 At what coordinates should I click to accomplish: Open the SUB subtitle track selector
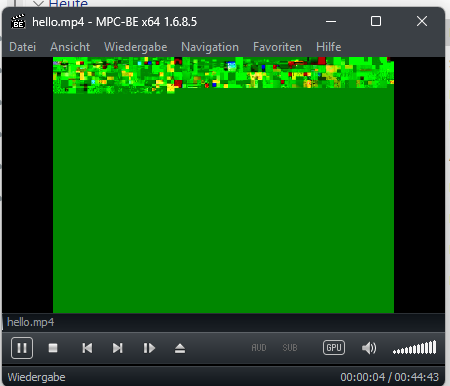point(290,348)
